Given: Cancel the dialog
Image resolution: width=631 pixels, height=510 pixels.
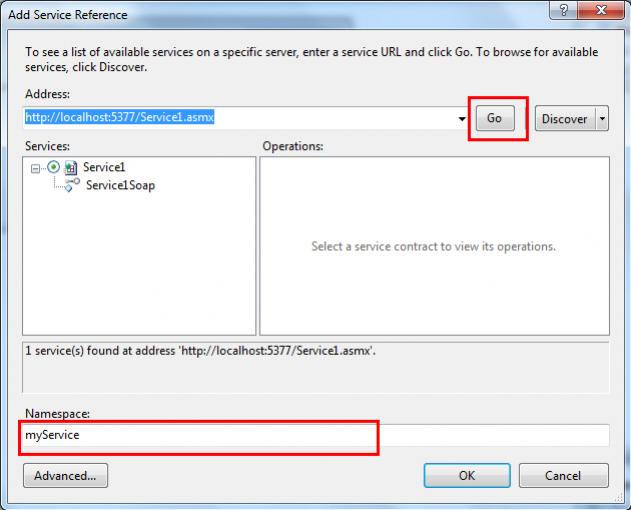Looking at the screenshot, I should 563,476.
